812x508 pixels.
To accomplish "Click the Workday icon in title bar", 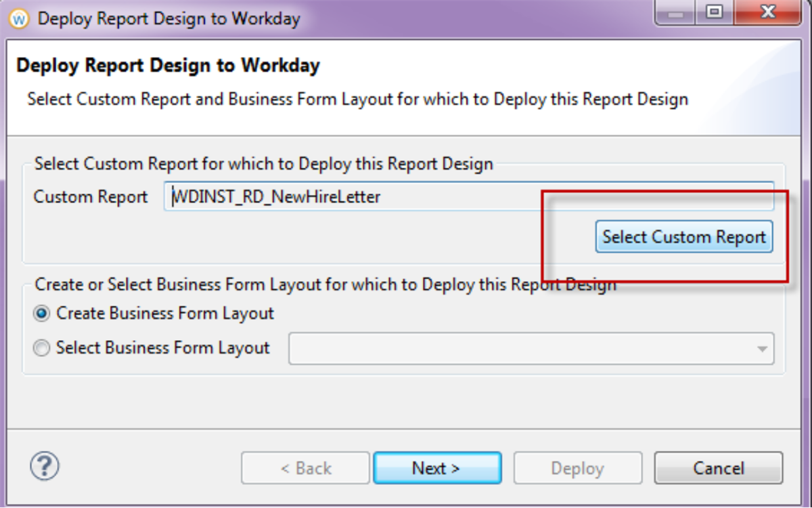I will [x=18, y=18].
